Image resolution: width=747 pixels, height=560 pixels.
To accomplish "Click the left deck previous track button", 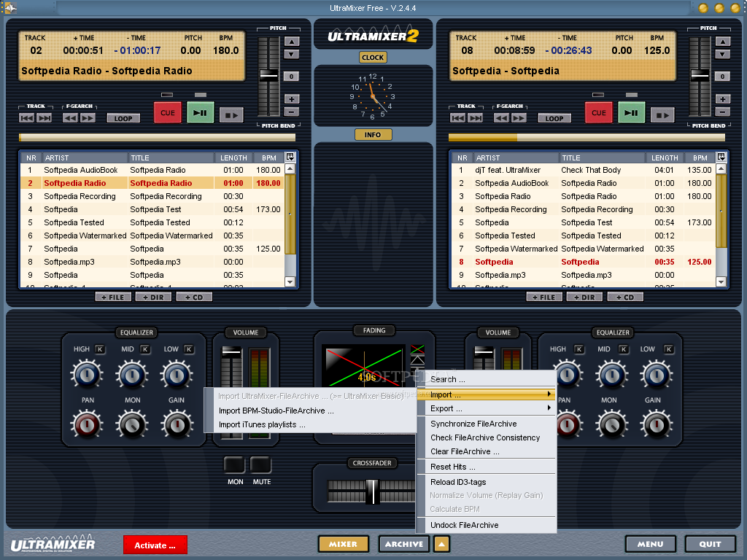I will click(26, 117).
